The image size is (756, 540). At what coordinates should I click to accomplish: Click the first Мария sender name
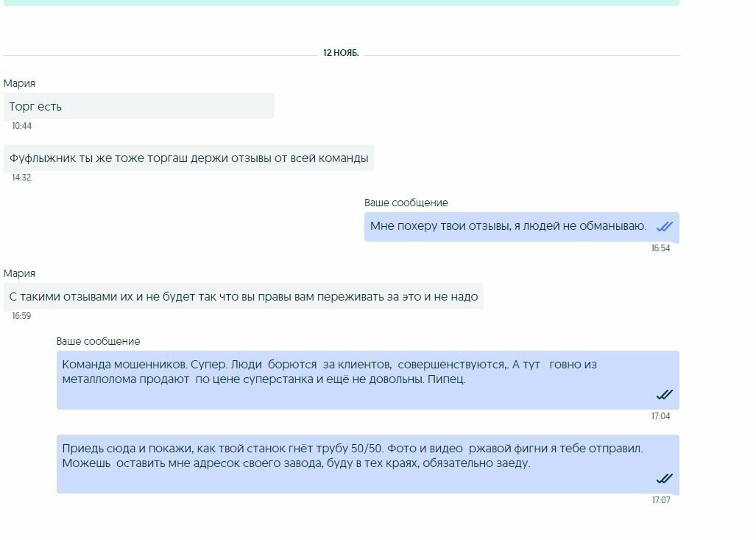pos(19,83)
